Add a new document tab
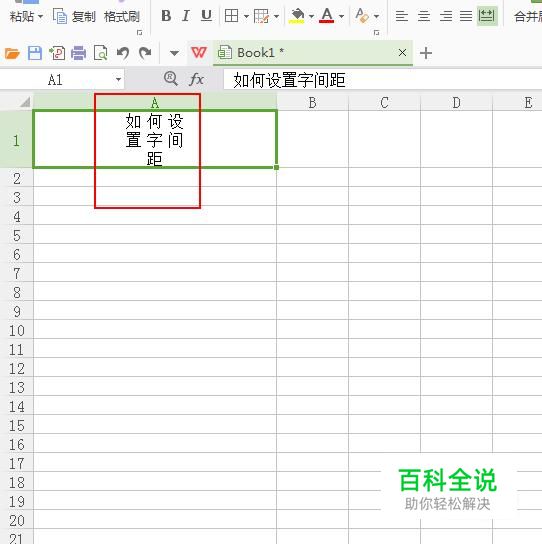Screen dimensions: 542x544 (426, 53)
